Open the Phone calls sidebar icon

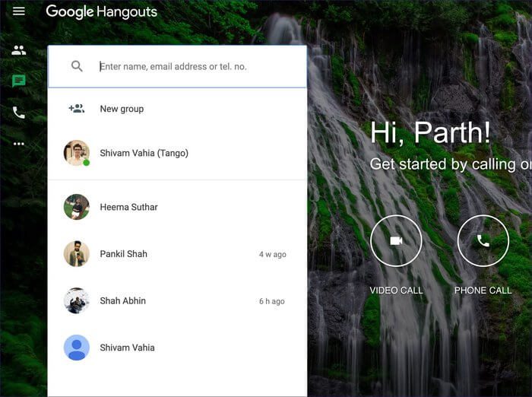[x=19, y=113]
